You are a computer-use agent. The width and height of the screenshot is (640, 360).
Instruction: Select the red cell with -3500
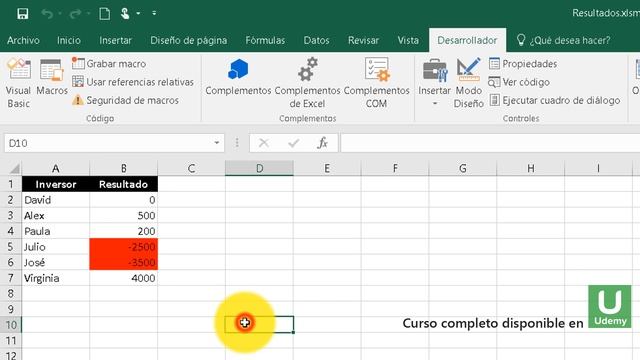coord(124,262)
